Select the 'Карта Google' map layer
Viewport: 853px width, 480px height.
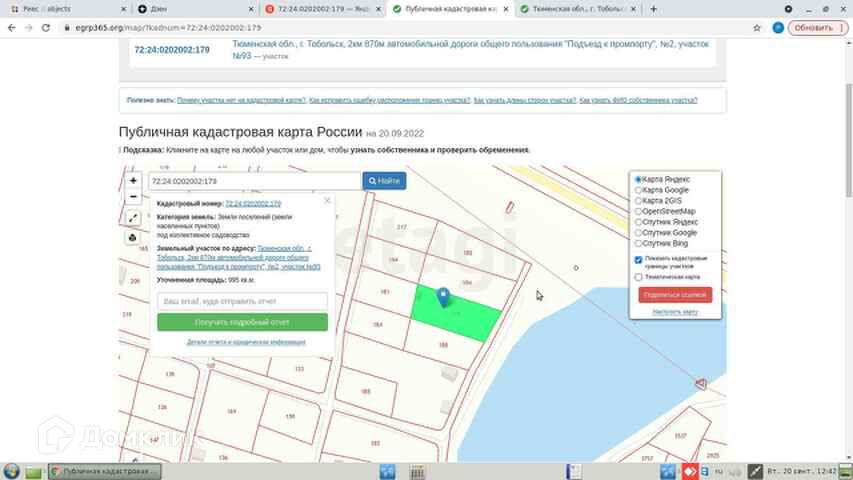tap(639, 190)
